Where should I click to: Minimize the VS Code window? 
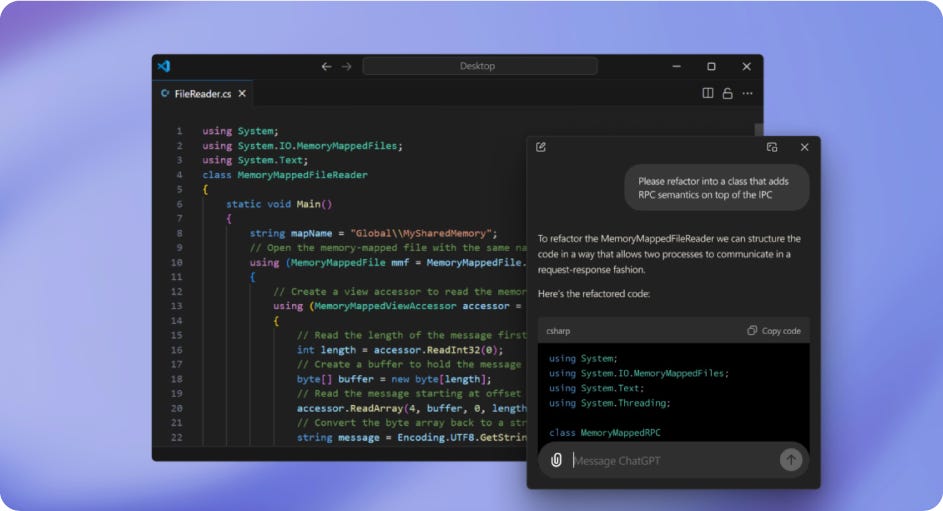click(x=677, y=66)
